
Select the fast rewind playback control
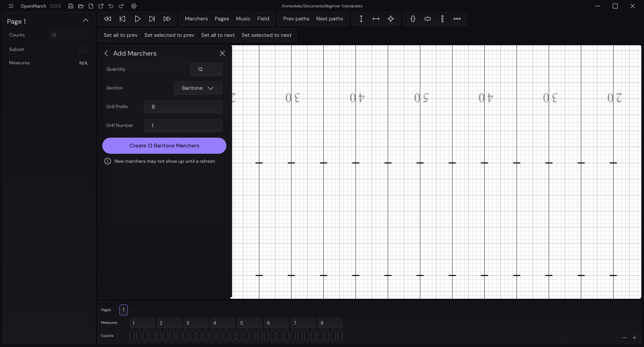(107, 19)
